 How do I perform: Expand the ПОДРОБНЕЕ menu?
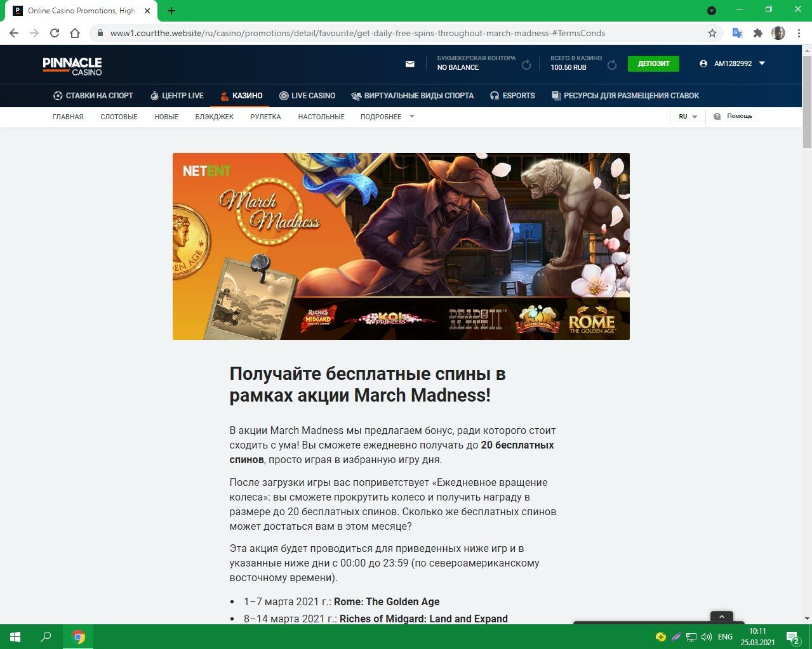(387, 117)
